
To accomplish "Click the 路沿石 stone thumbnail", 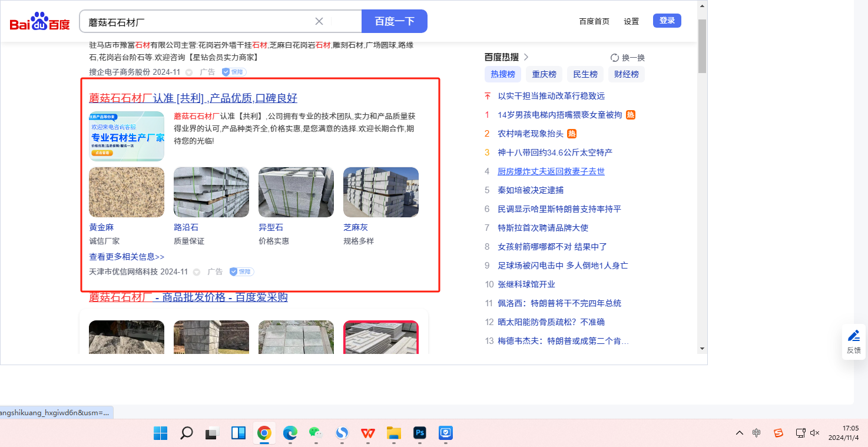I will click(x=211, y=193).
